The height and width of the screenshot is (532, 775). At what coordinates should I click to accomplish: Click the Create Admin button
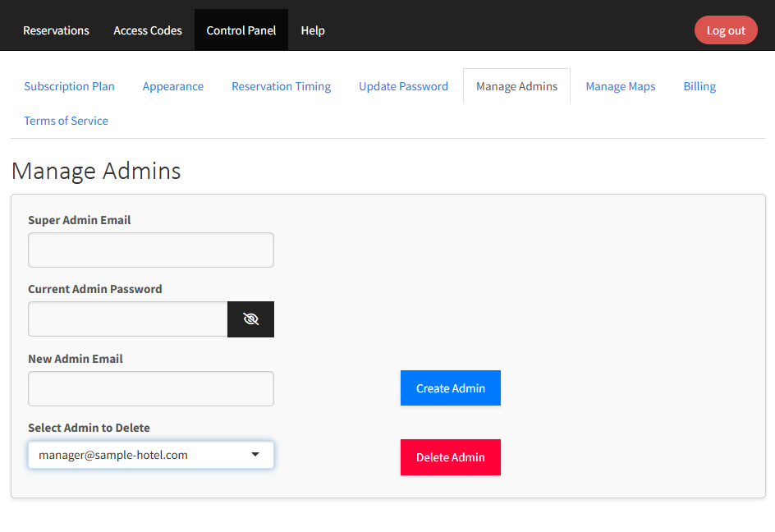click(450, 388)
